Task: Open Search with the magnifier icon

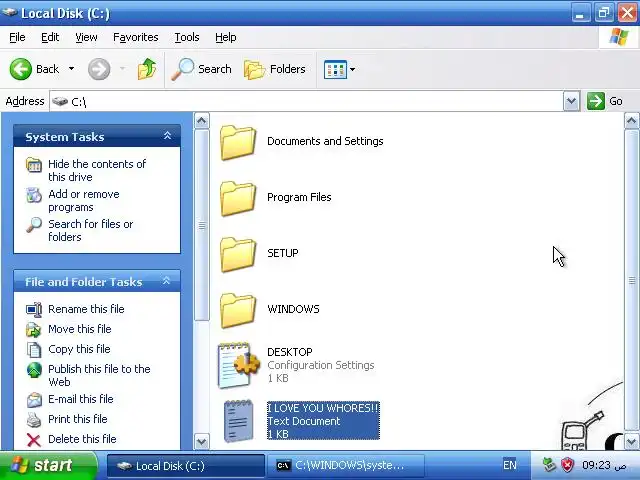Action: coord(182,69)
